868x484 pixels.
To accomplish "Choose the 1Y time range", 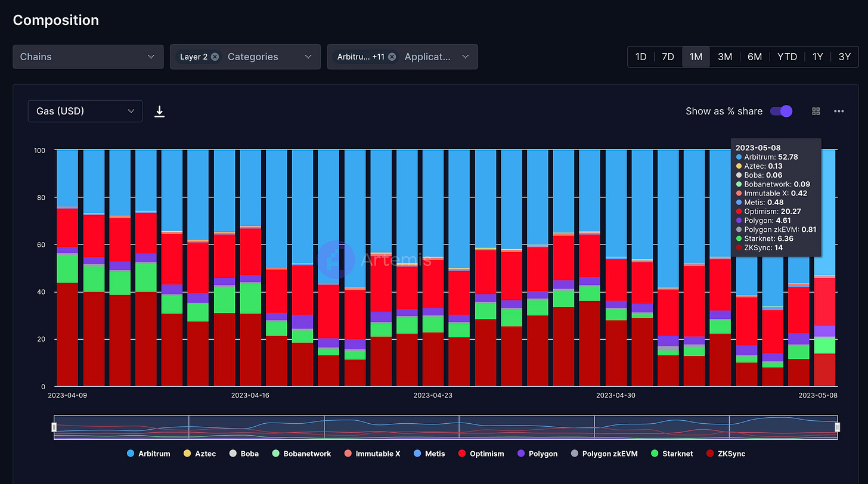I will [x=817, y=57].
